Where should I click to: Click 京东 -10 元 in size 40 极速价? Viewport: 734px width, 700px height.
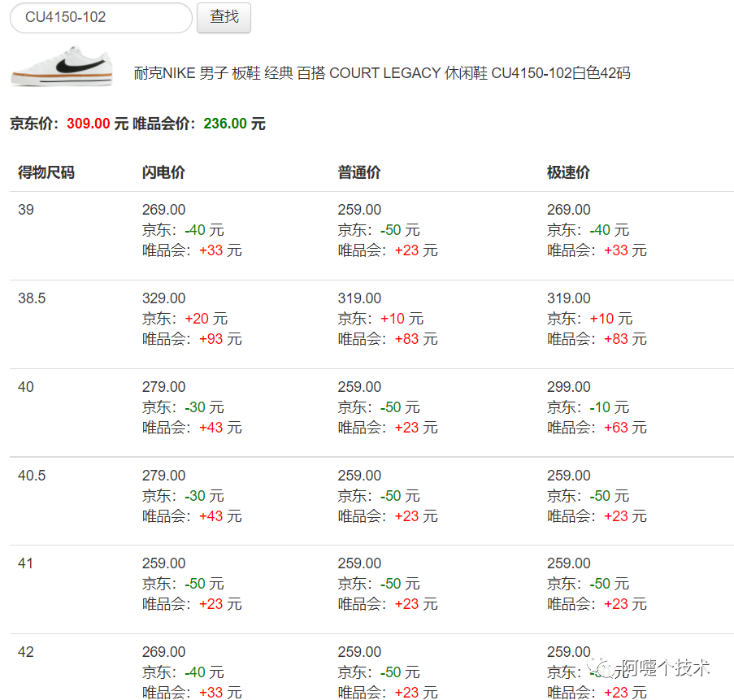pos(588,407)
